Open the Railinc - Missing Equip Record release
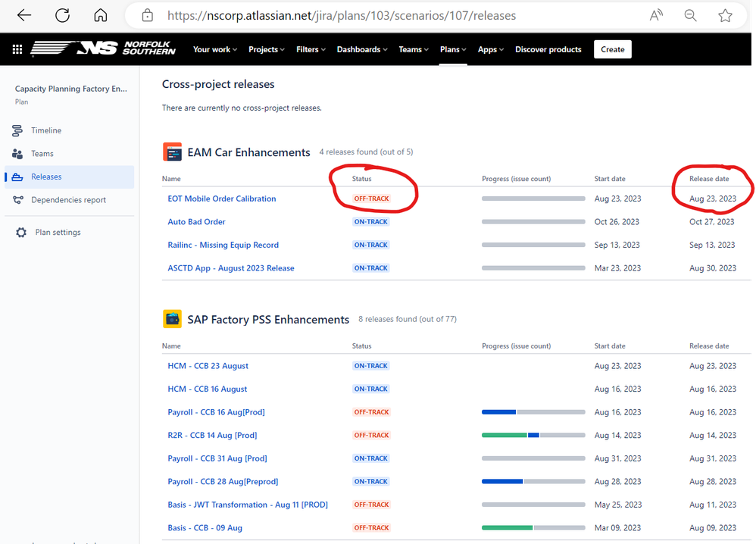 pyautogui.click(x=223, y=245)
